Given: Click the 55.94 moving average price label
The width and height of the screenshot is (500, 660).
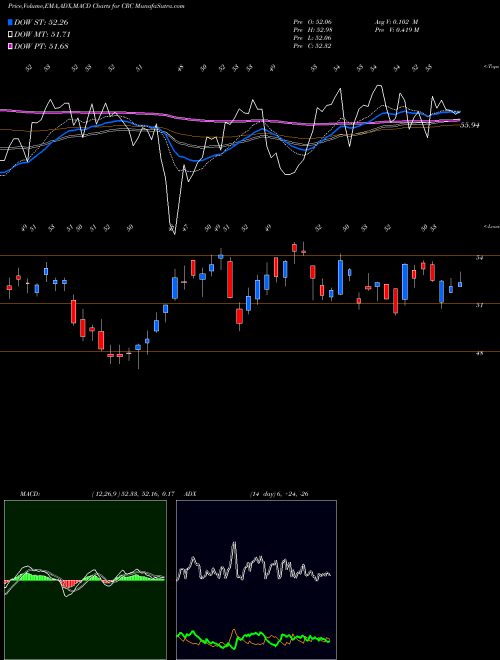Looking at the screenshot, I should 470,125.
